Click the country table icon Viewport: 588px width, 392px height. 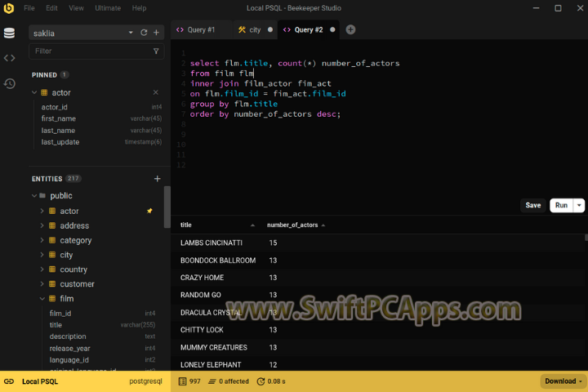click(x=52, y=269)
